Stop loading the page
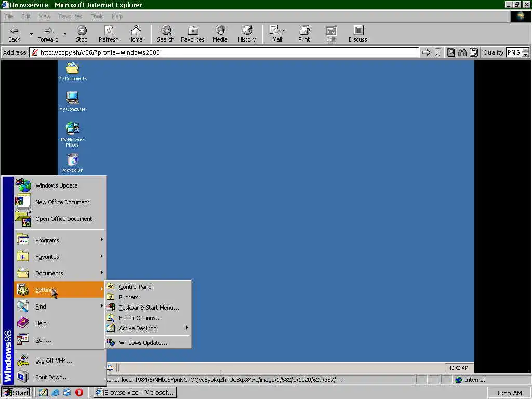The width and height of the screenshot is (532, 399). click(82, 34)
